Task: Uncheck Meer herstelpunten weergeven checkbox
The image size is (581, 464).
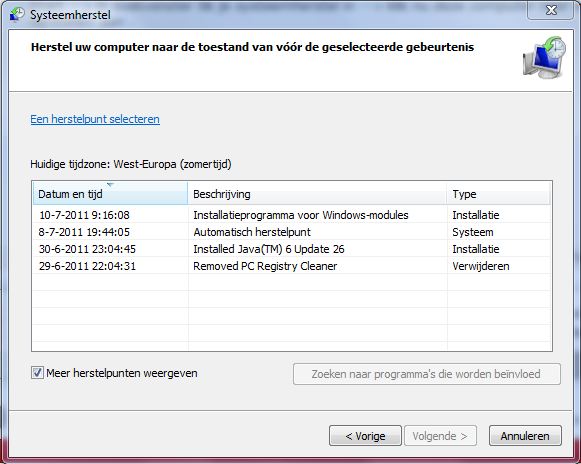Action: click(37, 373)
